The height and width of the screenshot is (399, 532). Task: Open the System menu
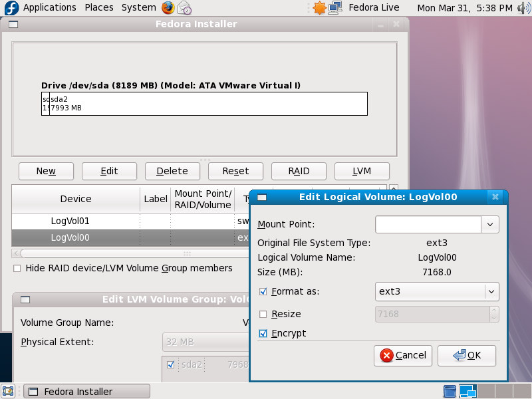click(x=139, y=7)
